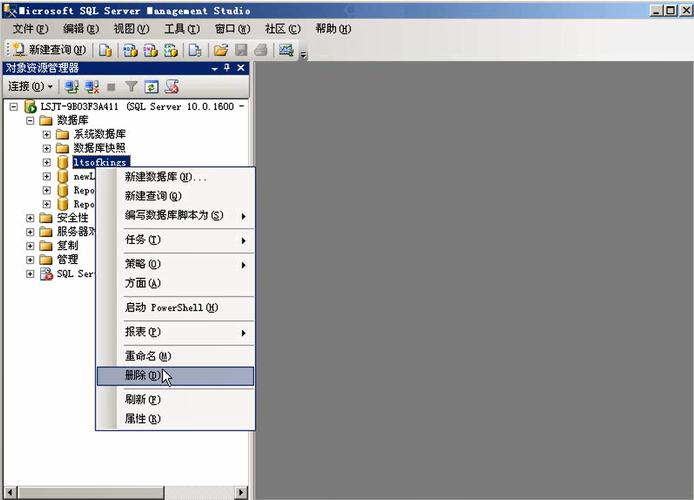Image resolution: width=694 pixels, height=500 pixels.
Task: Open the toolbar options overflow arrow
Action: [x=304, y=55]
